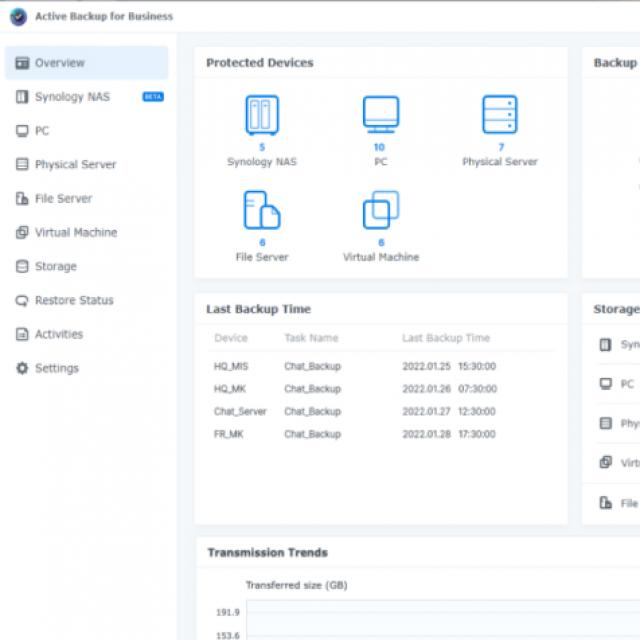Click backup time 2022.01.27 12:30:00
The image size is (640, 640).
pyautogui.click(x=449, y=411)
